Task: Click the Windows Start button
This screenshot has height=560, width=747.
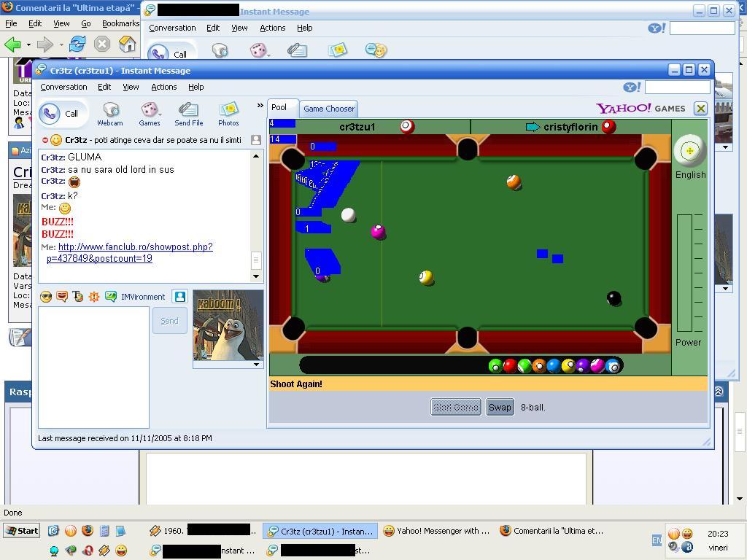Action: coord(22,531)
